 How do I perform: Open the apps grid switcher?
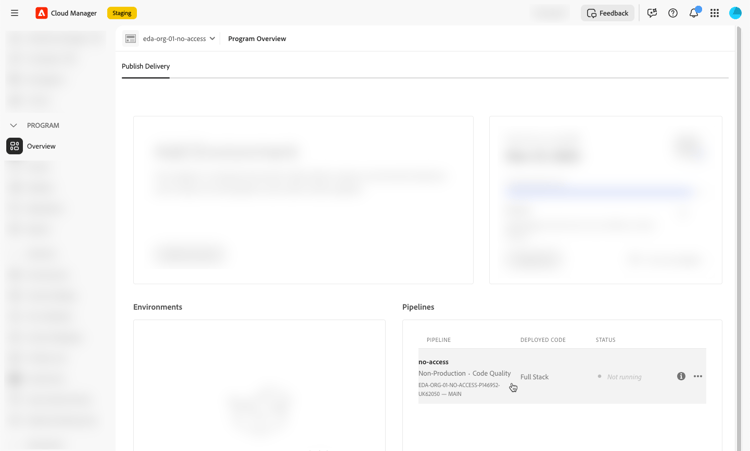coord(714,13)
